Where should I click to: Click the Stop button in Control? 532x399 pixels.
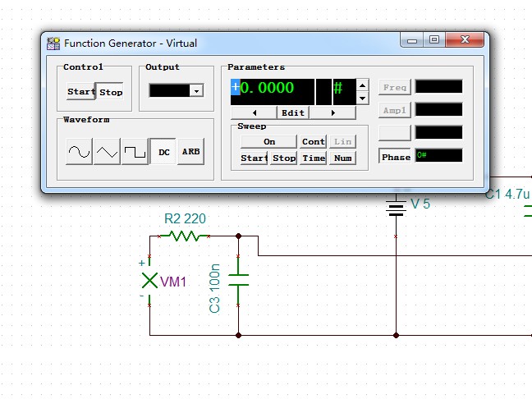coord(110,92)
